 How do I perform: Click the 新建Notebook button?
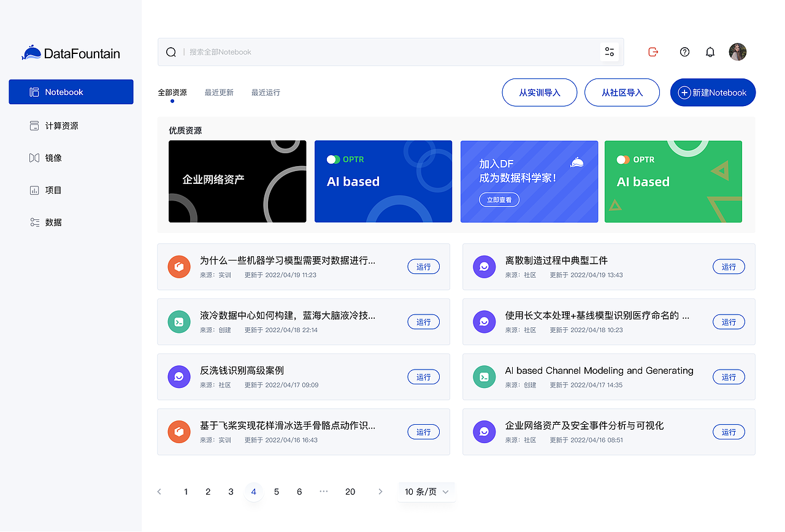pyautogui.click(x=713, y=92)
